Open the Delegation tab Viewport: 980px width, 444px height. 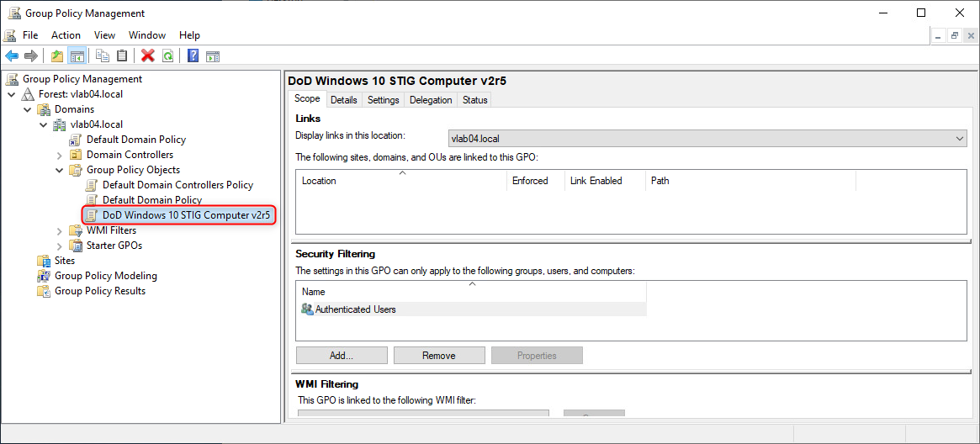tap(431, 100)
